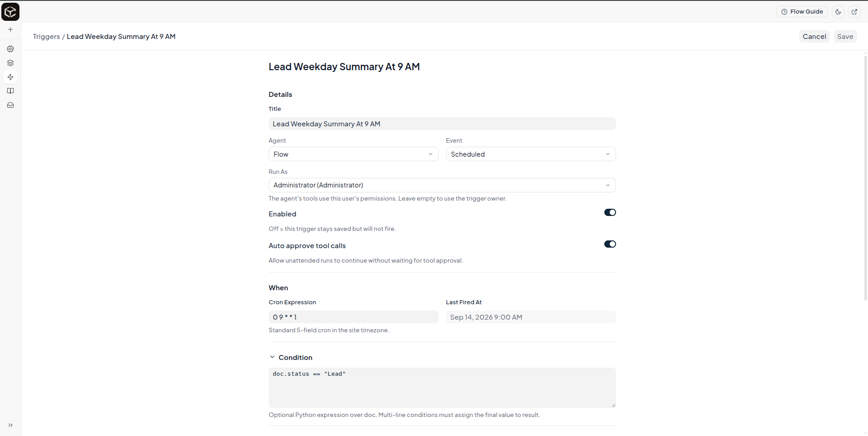
Task: Click the Save button
Action: point(845,37)
